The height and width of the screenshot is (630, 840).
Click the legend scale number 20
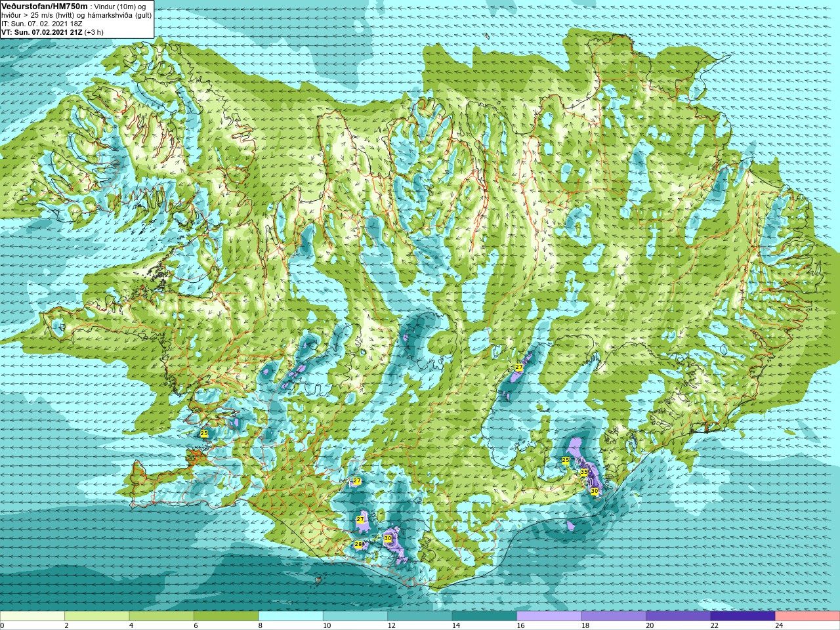tap(650, 625)
